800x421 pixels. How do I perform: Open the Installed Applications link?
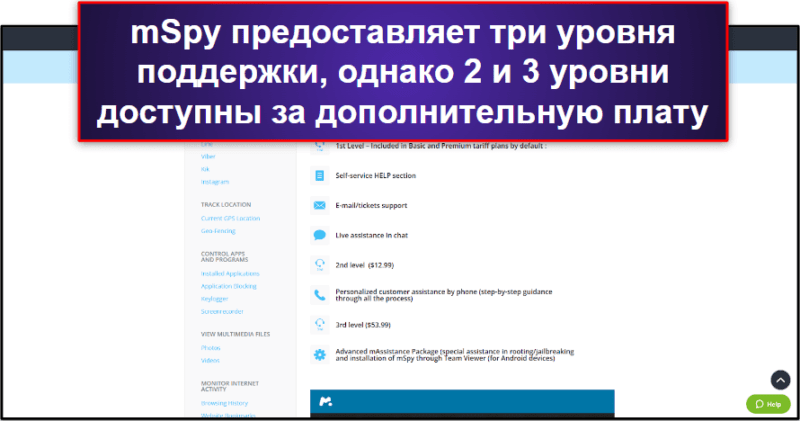click(230, 274)
